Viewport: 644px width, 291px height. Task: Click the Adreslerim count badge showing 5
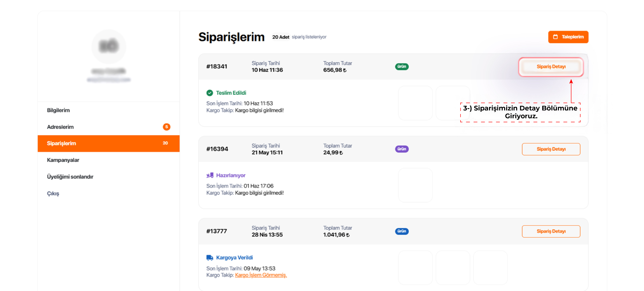[166, 127]
